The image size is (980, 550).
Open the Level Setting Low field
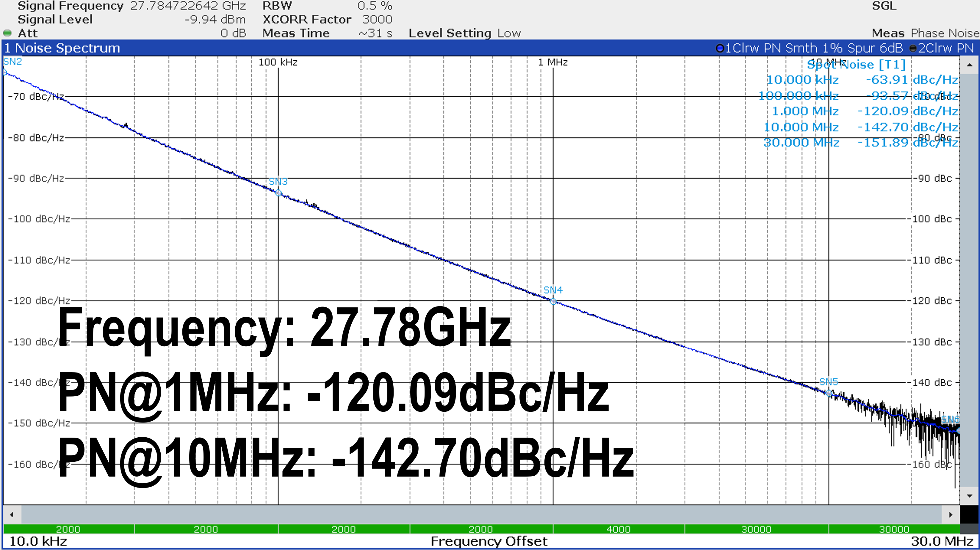coord(509,33)
